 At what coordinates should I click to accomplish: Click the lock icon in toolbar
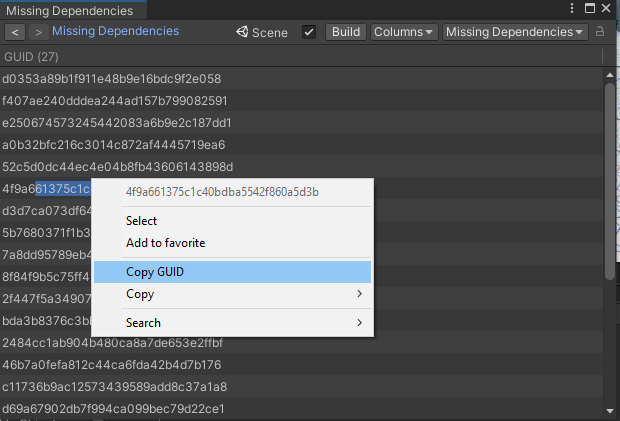[x=600, y=32]
